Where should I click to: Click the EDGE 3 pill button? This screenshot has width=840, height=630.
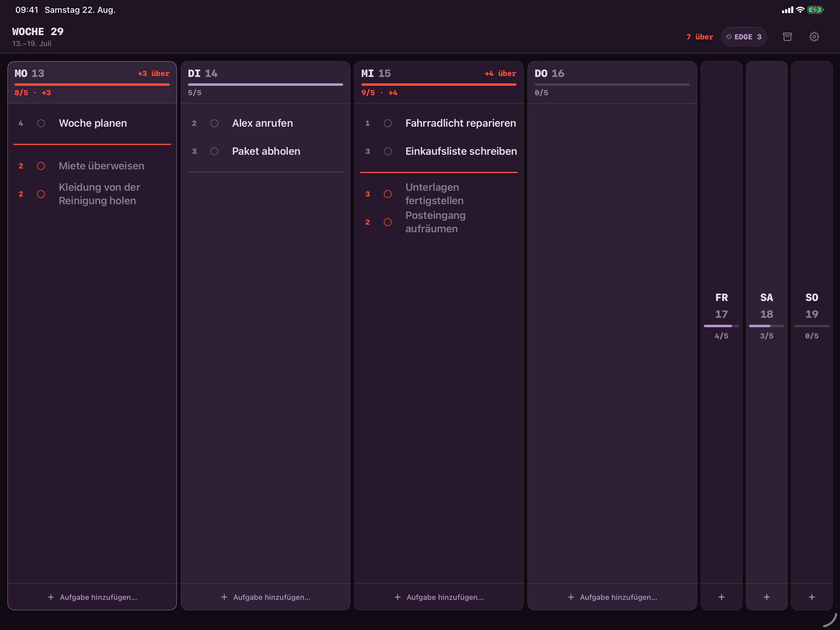[x=744, y=37]
